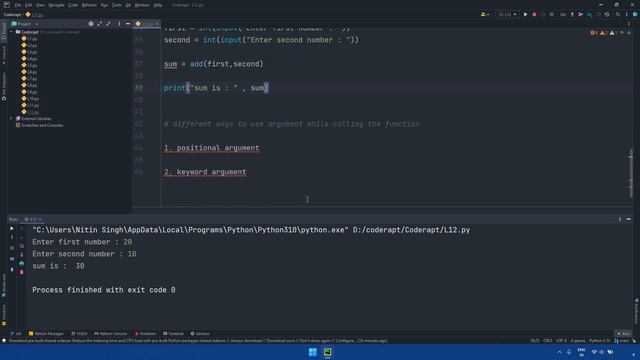This screenshot has height=360, width=640.
Task: Select opened file locator in Project panel
Action: pyautogui.click(x=91, y=24)
